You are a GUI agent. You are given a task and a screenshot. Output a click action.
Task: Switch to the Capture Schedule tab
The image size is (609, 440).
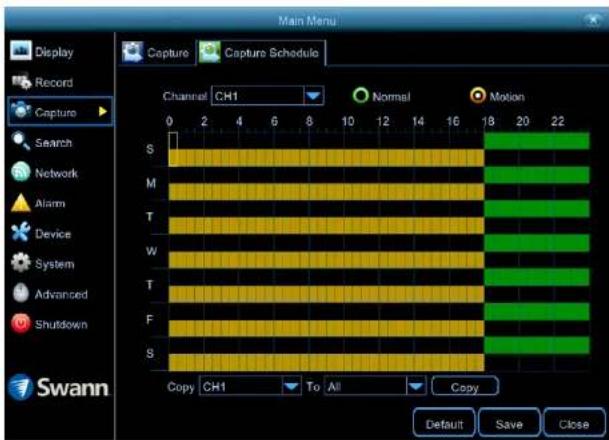[261, 52]
